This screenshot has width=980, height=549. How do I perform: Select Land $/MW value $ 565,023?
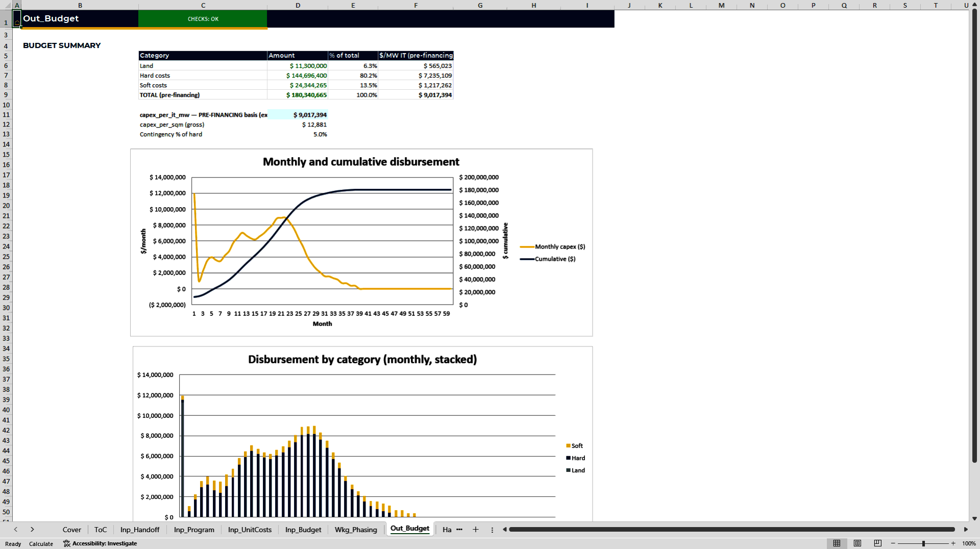[415, 66]
